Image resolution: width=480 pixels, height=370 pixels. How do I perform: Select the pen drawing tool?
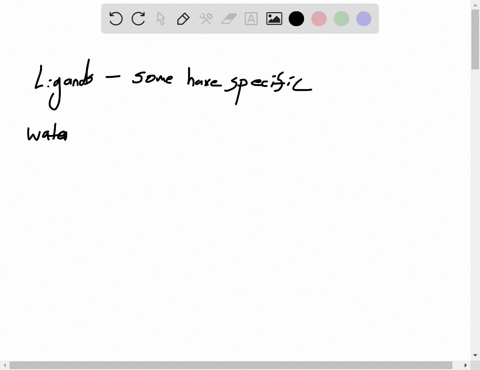[x=183, y=19]
